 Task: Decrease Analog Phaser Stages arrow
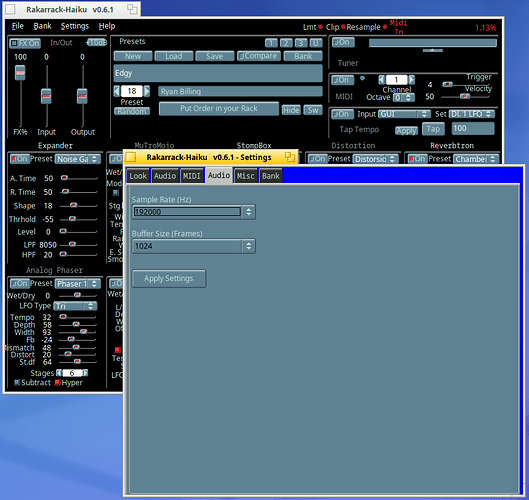point(59,373)
